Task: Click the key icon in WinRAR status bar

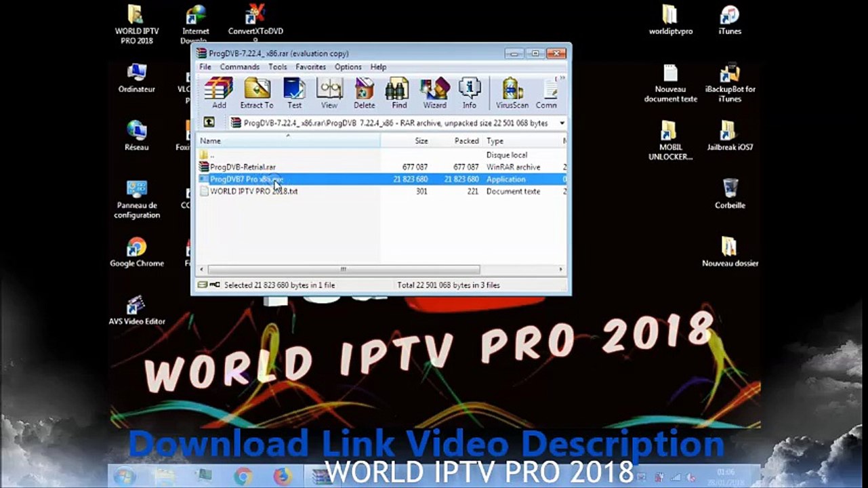Action: tap(214, 285)
